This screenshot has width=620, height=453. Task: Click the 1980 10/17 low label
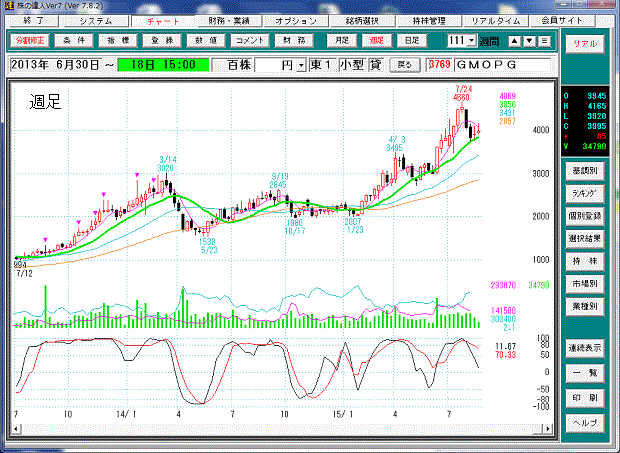295,227
